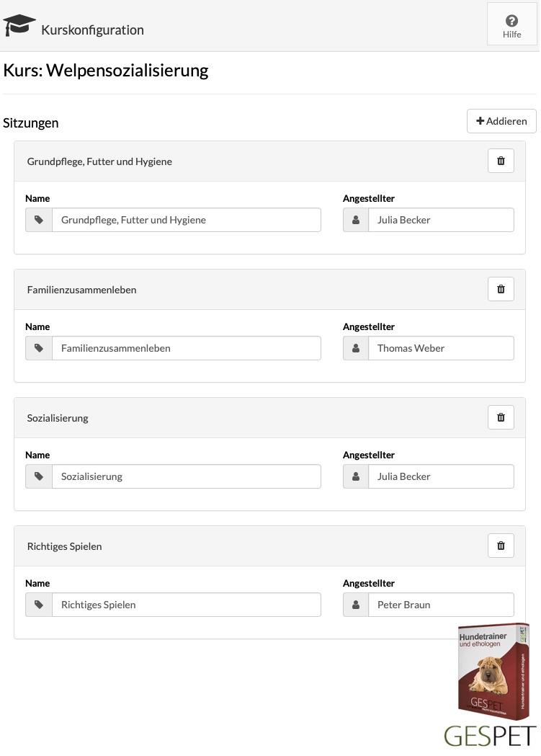Open Angestellter field showing Peter Braun

coord(442,605)
